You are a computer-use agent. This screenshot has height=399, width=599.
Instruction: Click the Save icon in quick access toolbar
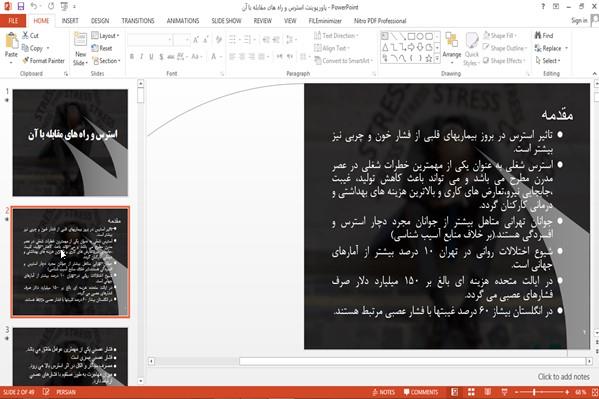21,6
